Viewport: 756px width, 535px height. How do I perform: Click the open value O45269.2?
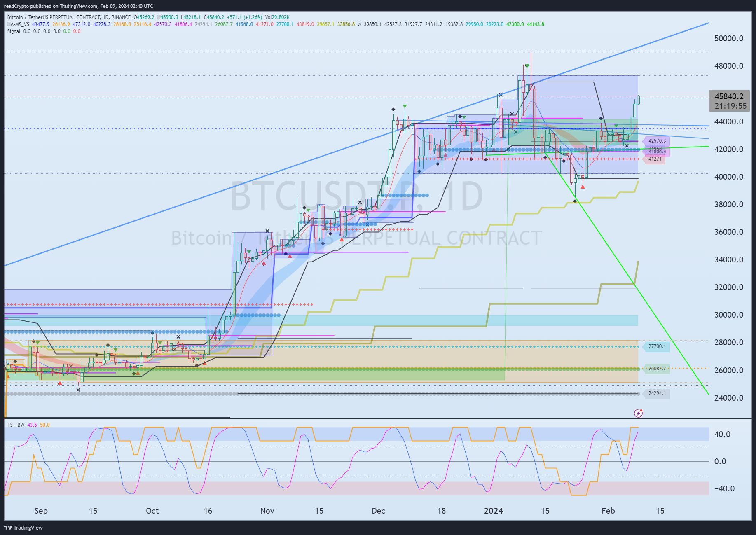tap(144, 17)
